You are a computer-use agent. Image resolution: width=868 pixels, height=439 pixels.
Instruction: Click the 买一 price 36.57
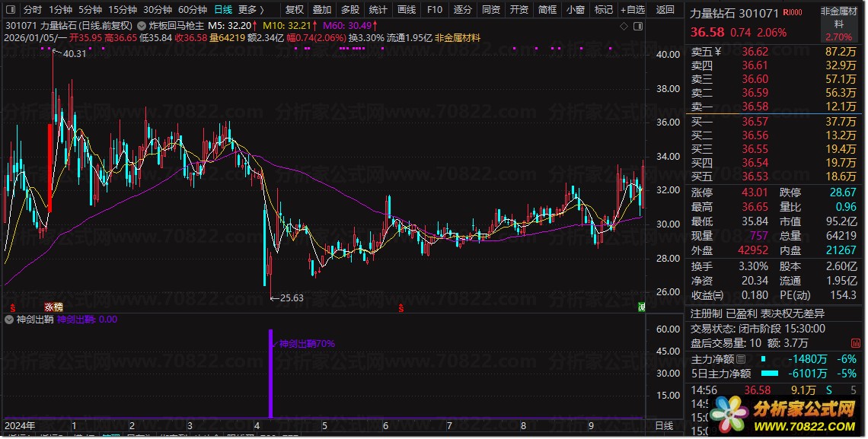(x=755, y=122)
